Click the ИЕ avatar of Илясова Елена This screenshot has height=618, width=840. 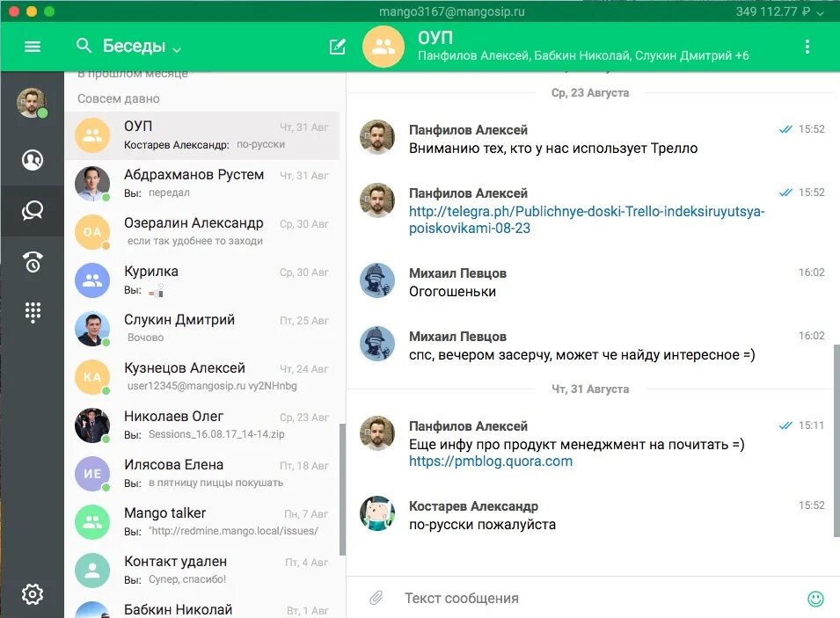[92, 474]
